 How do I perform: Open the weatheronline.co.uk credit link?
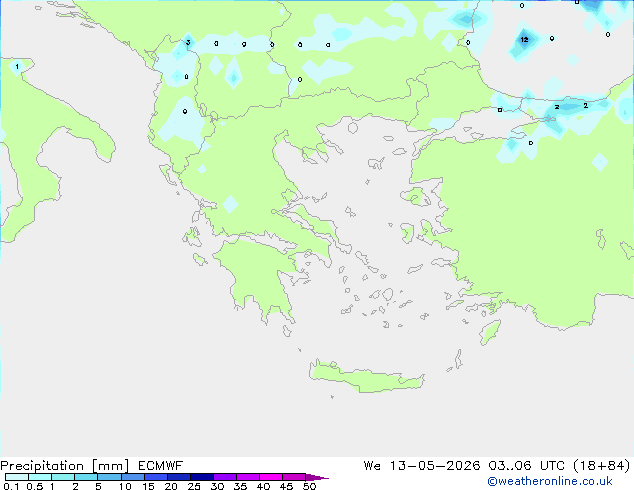pyautogui.click(x=550, y=481)
